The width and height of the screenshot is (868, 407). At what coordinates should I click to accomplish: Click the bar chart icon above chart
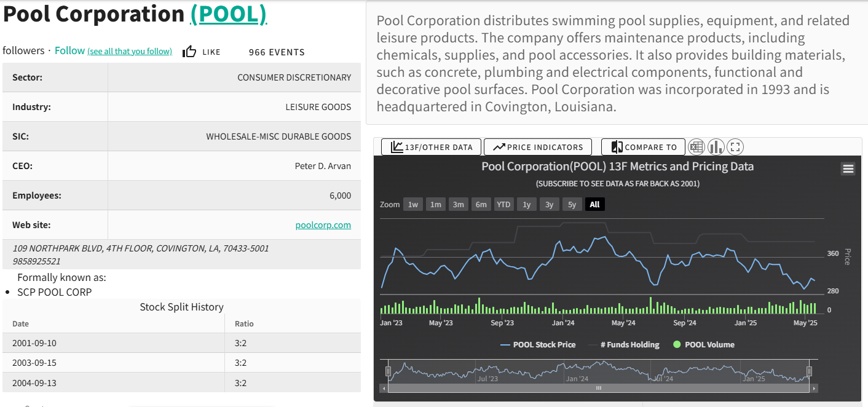click(716, 147)
